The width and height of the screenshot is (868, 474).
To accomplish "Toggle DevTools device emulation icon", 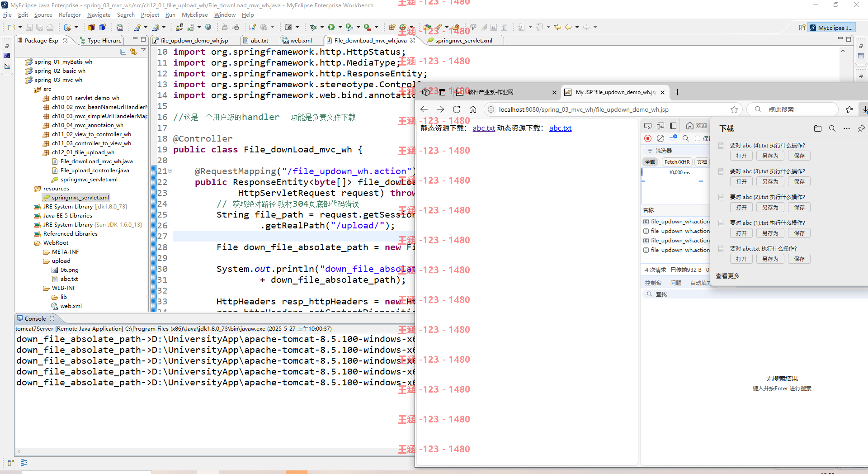I will tap(660, 126).
